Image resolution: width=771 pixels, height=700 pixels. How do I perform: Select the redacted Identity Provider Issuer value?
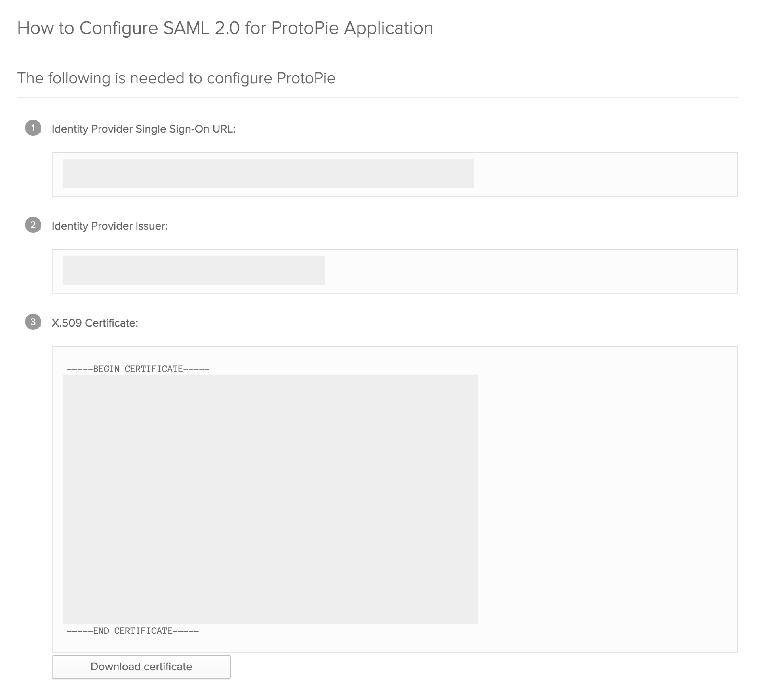(x=194, y=270)
